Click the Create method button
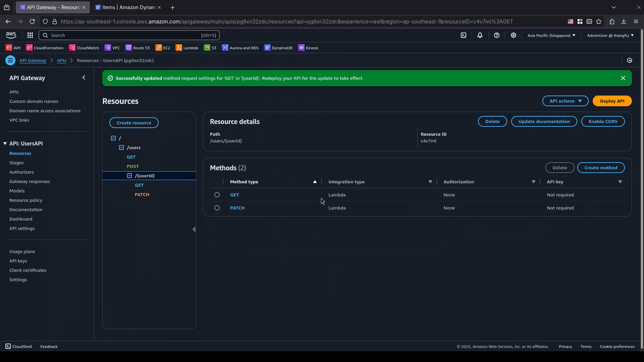The image size is (644, 362). coord(601,168)
